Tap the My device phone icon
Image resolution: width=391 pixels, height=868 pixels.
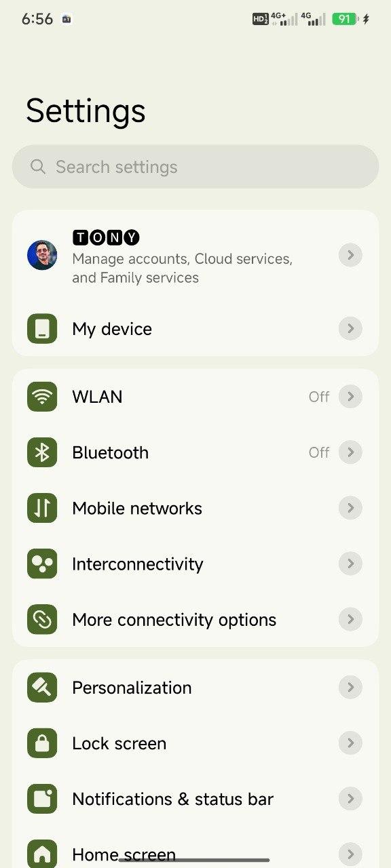[x=42, y=329]
